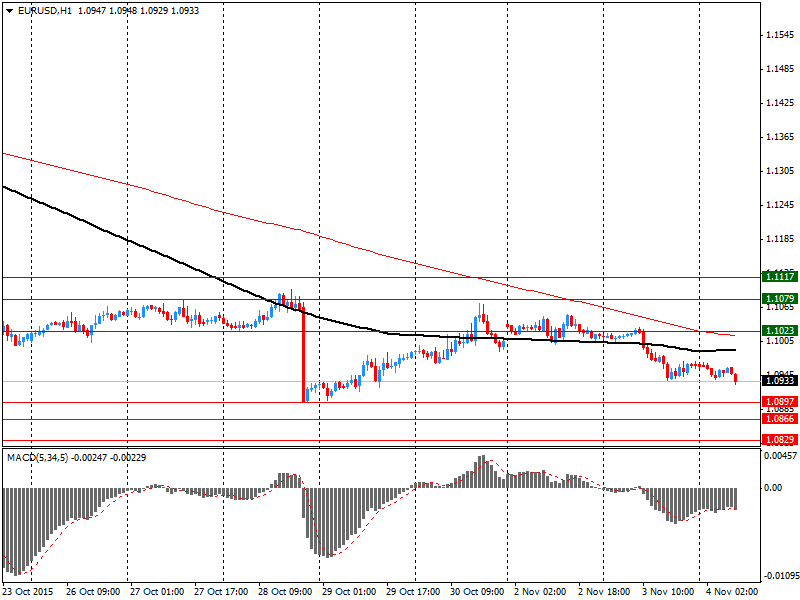Select the 29 Oct 17:00 time label
This screenshot has width=800, height=600.
pos(413,592)
